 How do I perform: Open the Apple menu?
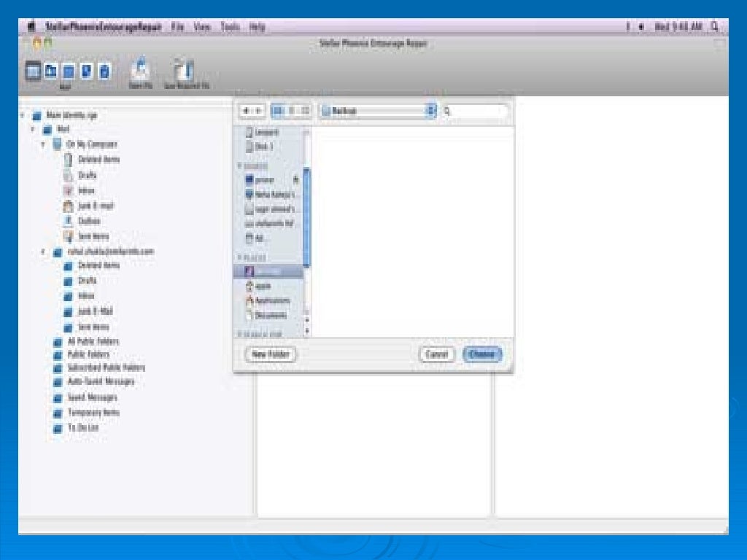tap(31, 27)
